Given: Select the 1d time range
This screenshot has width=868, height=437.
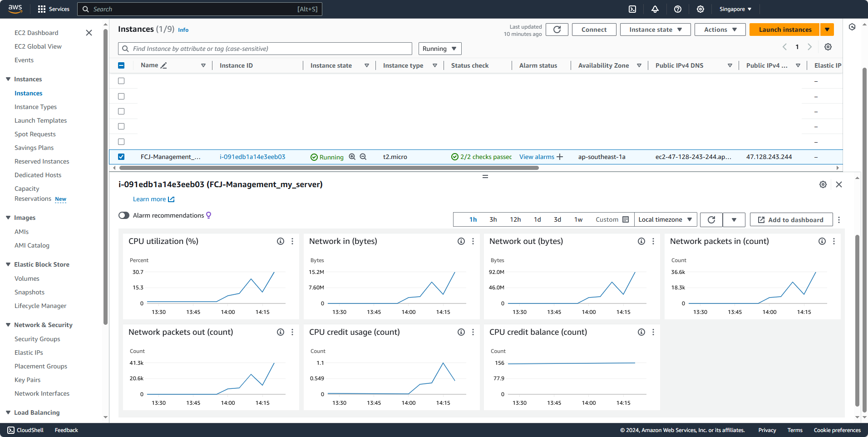Looking at the screenshot, I should pyautogui.click(x=538, y=219).
